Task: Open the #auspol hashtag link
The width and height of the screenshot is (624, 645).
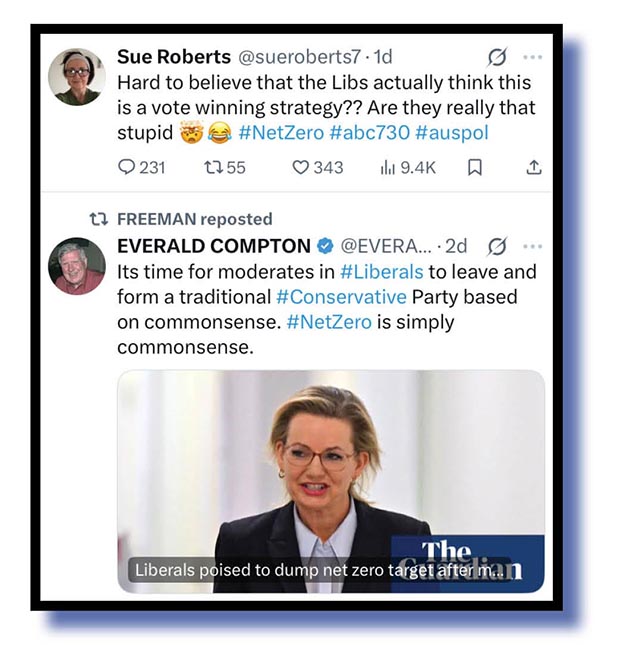Action: (x=452, y=133)
